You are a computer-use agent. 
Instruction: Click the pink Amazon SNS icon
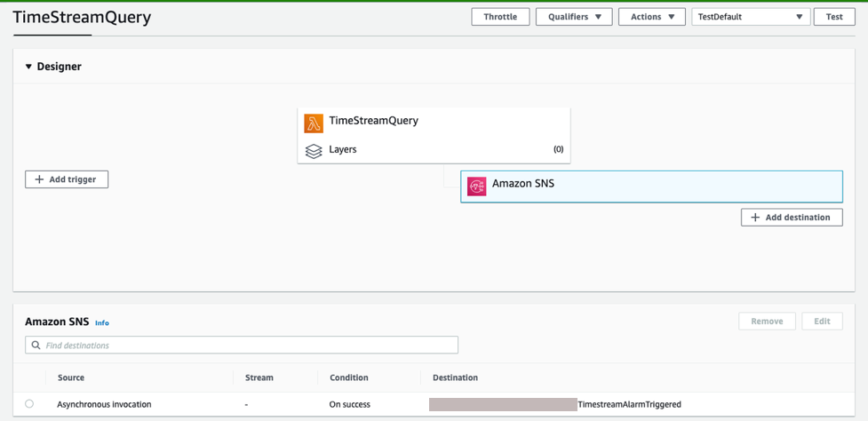coord(477,186)
